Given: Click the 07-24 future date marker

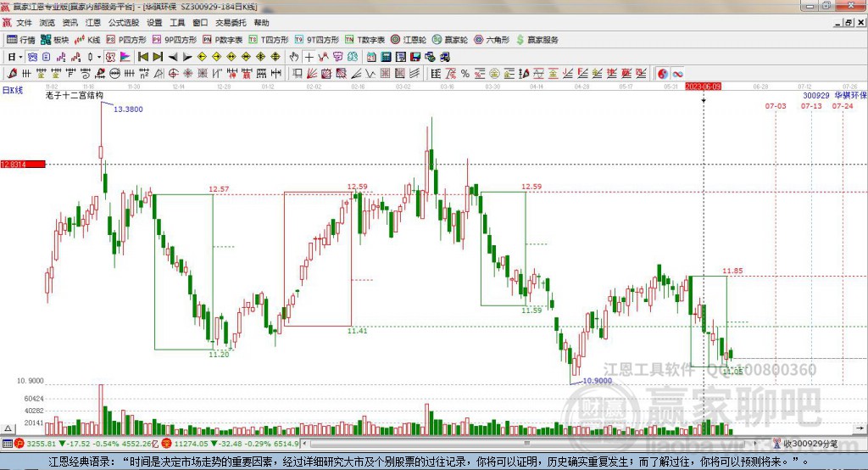Looking at the screenshot, I should point(843,106).
